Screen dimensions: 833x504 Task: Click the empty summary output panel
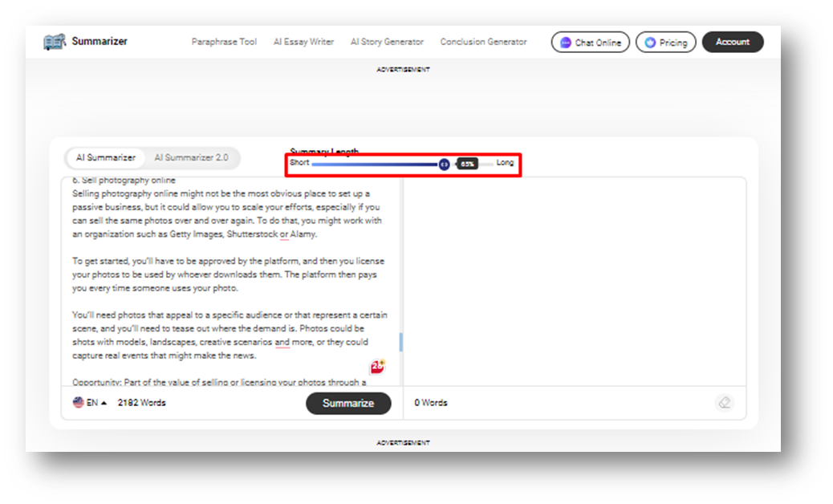pyautogui.click(x=574, y=281)
